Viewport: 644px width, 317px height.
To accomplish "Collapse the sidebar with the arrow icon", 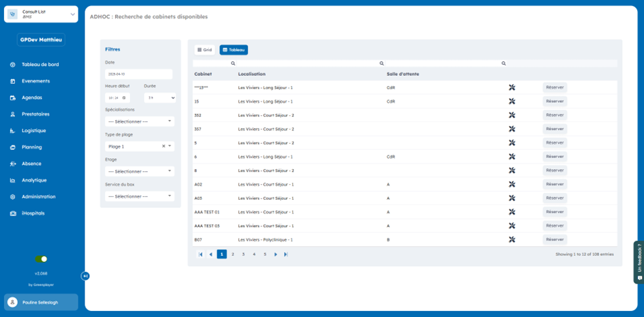I will pos(85,276).
